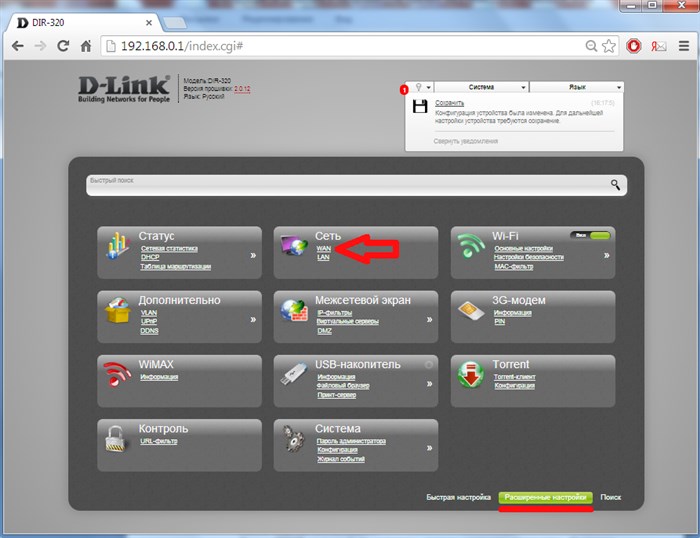Toggle the Wi-Fi Вкл switch

click(590, 235)
